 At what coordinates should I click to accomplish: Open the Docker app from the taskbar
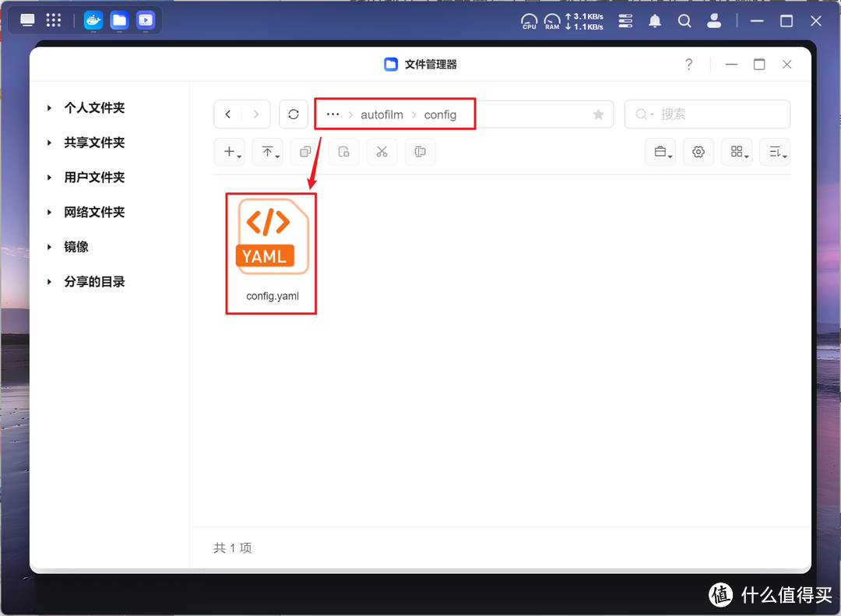click(93, 20)
